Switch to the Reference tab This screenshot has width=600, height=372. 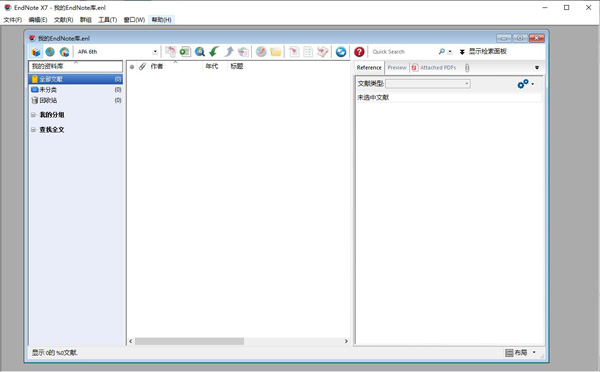tap(369, 68)
